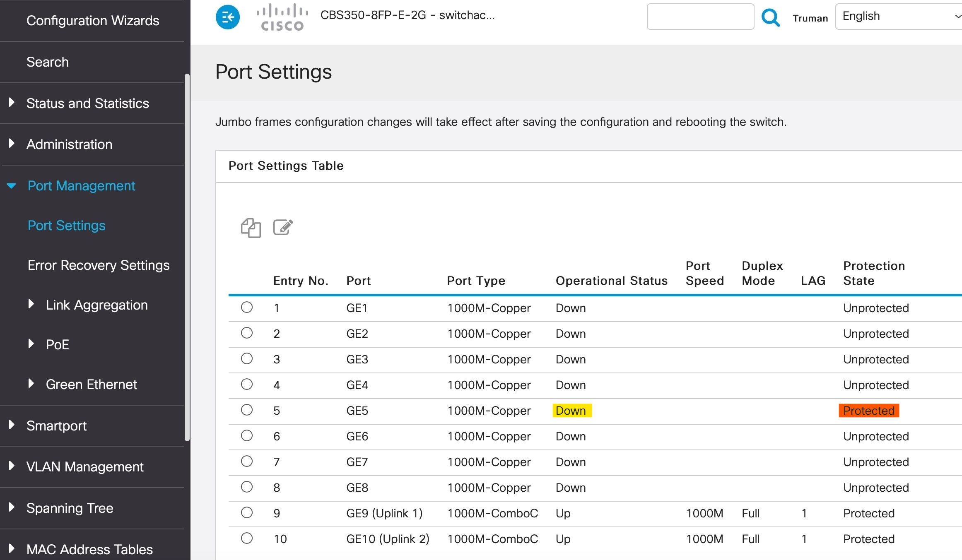
Task: Select radio button for GE8
Action: click(x=247, y=487)
